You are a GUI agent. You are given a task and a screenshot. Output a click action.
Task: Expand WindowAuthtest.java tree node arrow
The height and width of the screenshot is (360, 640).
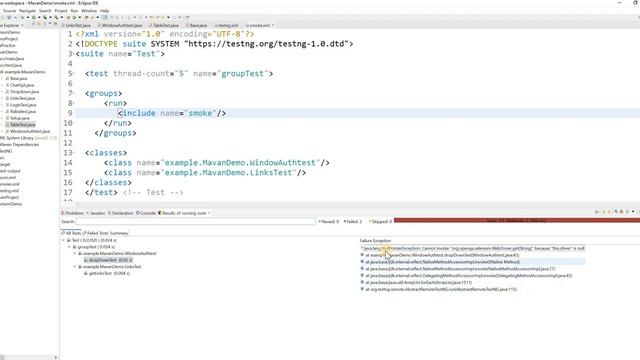[x=2, y=131]
